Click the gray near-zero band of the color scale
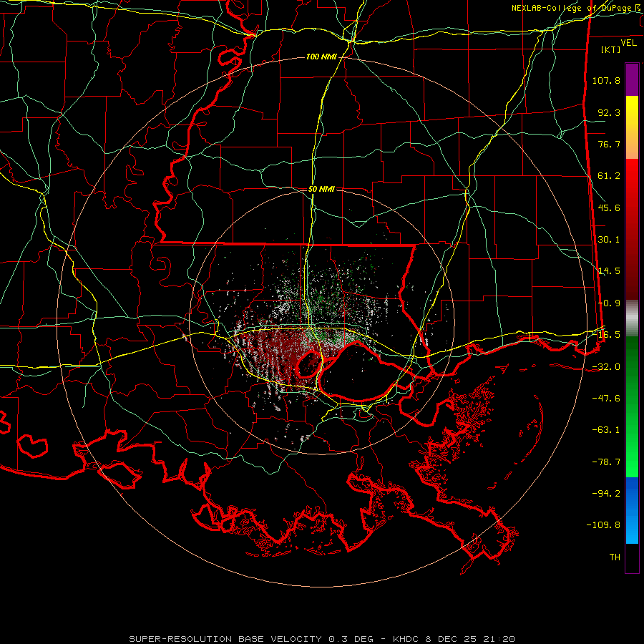Viewport: 644px width, 644px height. pyautogui.click(x=632, y=318)
